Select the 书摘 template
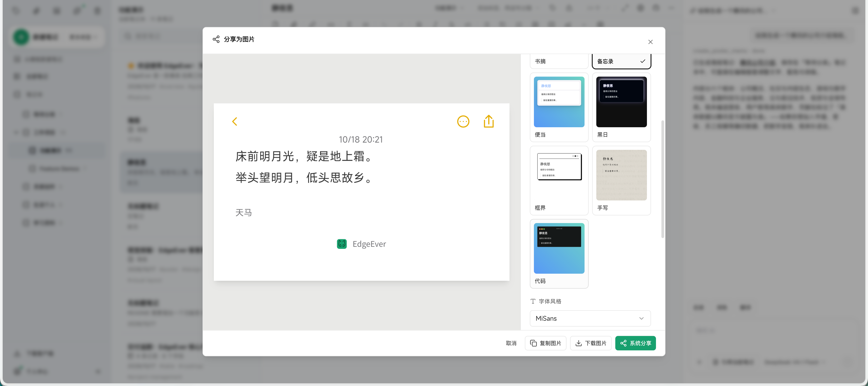The image size is (868, 386). (x=559, y=61)
